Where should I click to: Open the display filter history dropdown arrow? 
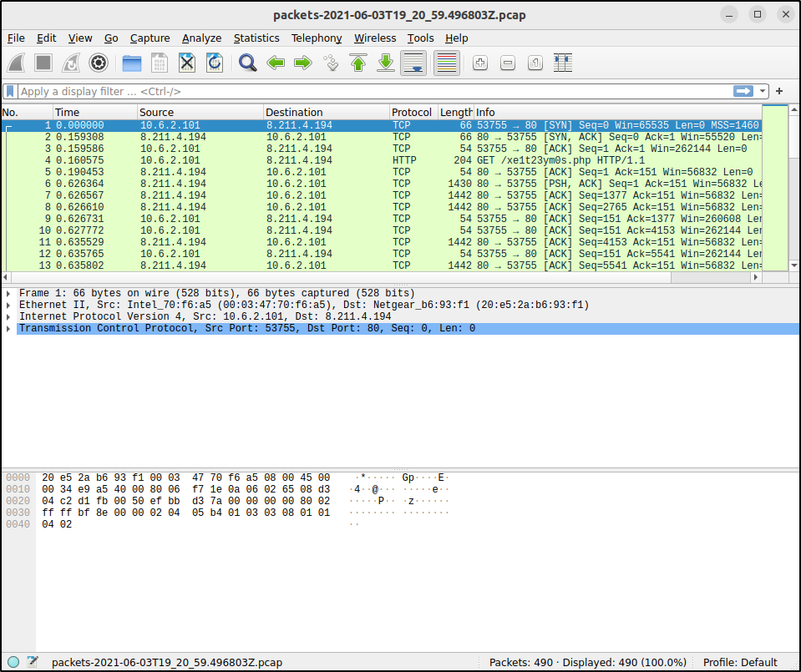click(762, 91)
